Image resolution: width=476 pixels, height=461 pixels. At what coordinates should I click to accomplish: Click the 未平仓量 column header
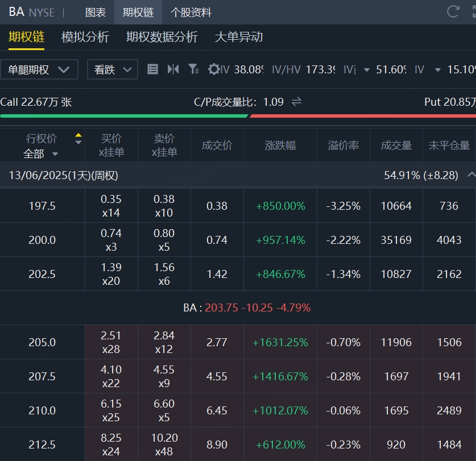tap(449, 146)
